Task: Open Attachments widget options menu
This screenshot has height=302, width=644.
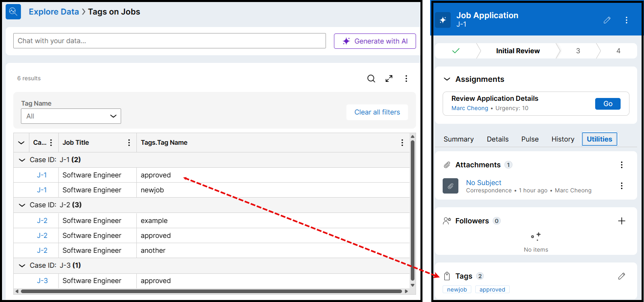Action: point(621,165)
